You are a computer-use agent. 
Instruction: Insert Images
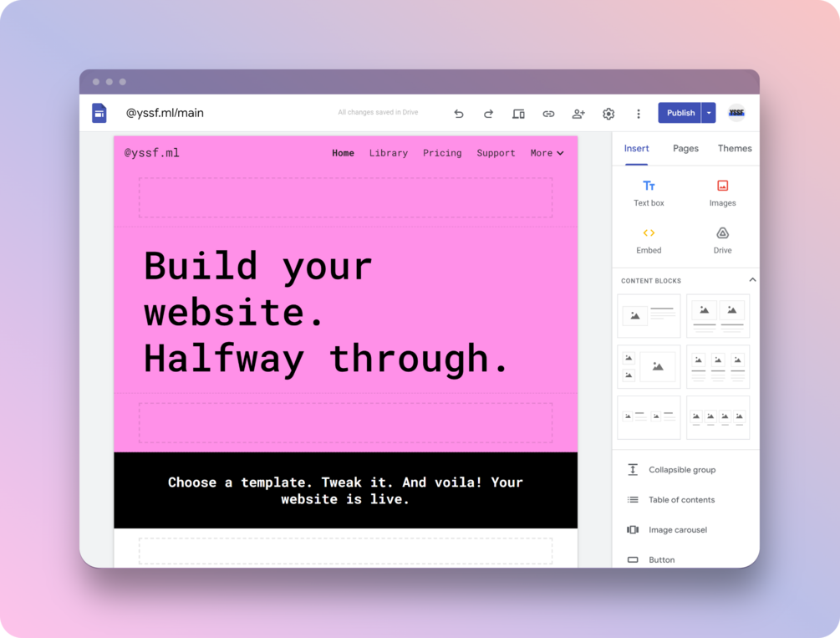pyautogui.click(x=721, y=191)
